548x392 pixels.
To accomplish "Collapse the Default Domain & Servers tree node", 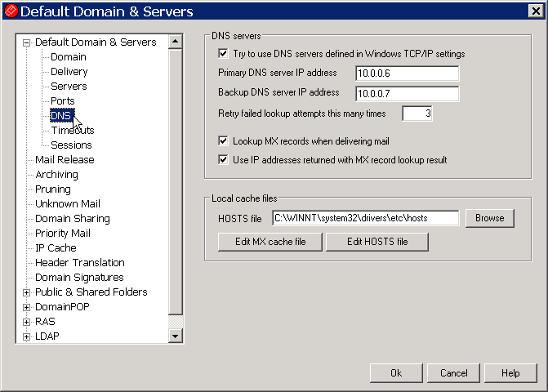I will (26, 42).
